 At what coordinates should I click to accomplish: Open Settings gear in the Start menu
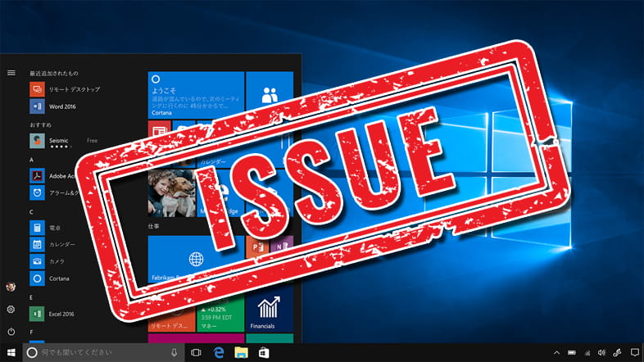(11, 309)
